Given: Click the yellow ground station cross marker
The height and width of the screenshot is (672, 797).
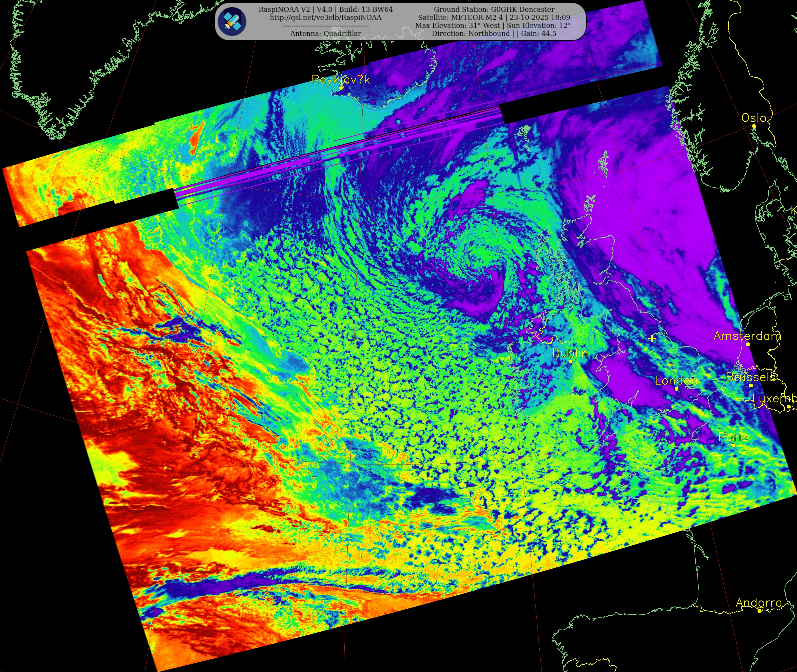Looking at the screenshot, I should pos(652,338).
